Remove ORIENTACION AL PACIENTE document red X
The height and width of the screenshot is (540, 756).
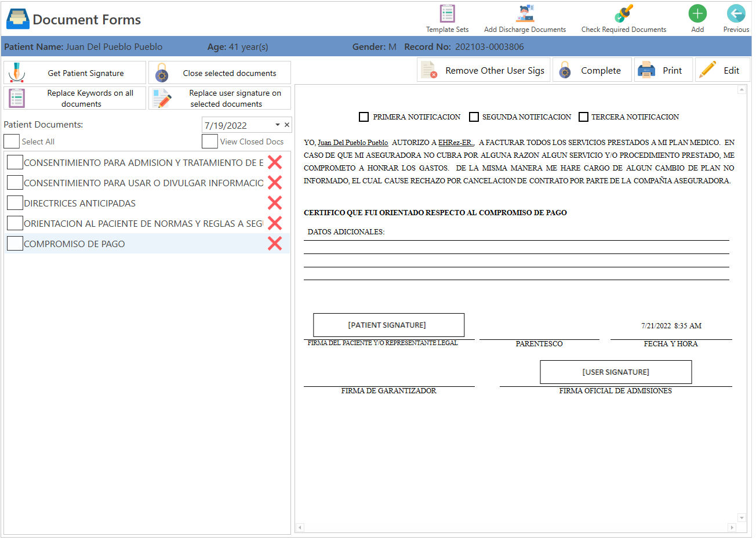[275, 223]
